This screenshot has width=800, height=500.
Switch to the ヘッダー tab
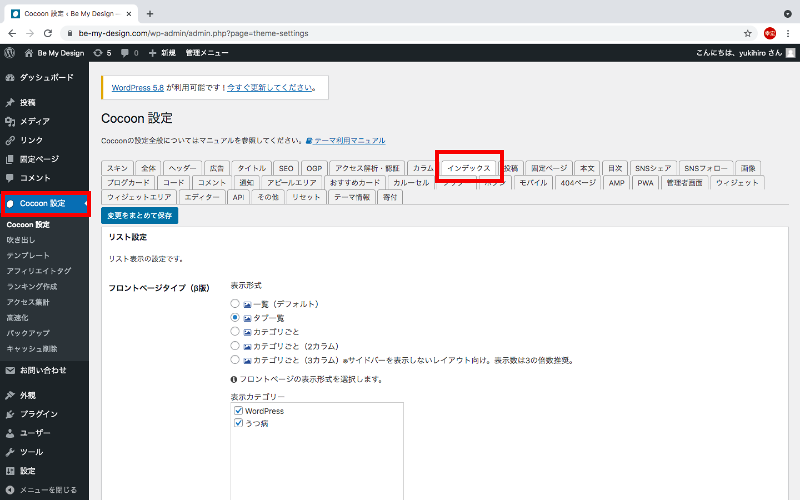pos(183,168)
